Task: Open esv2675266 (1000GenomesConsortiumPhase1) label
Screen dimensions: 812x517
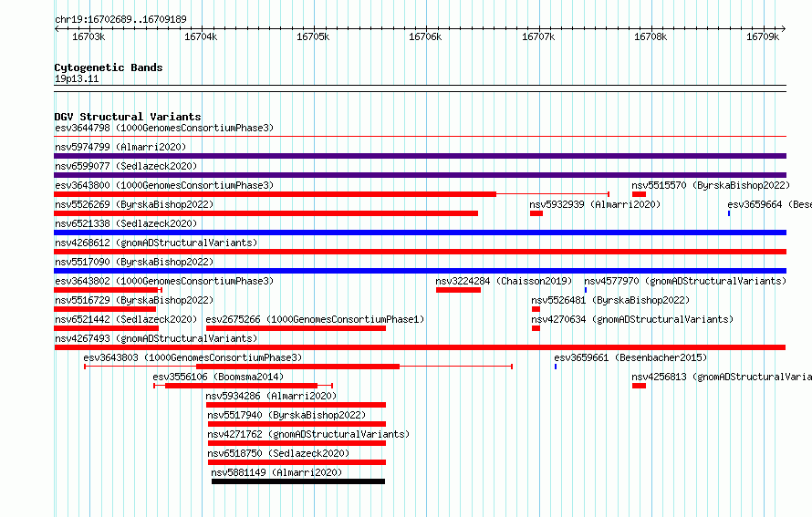Action: tap(315, 319)
